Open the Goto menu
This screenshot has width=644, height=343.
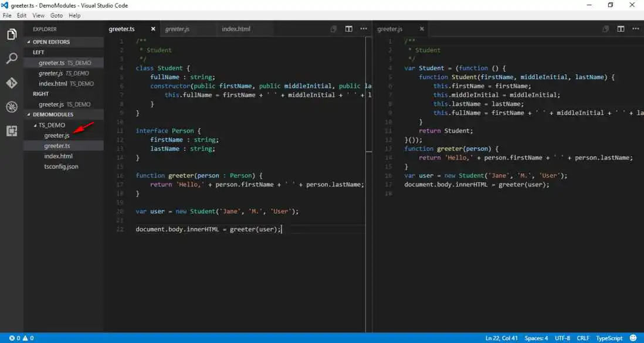point(56,15)
